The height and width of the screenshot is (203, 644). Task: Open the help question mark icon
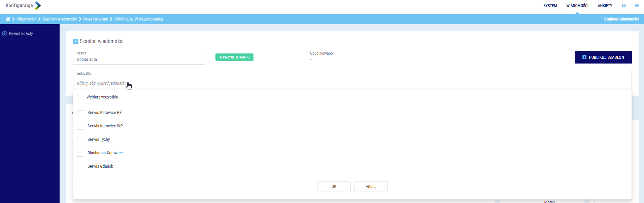pos(623,6)
